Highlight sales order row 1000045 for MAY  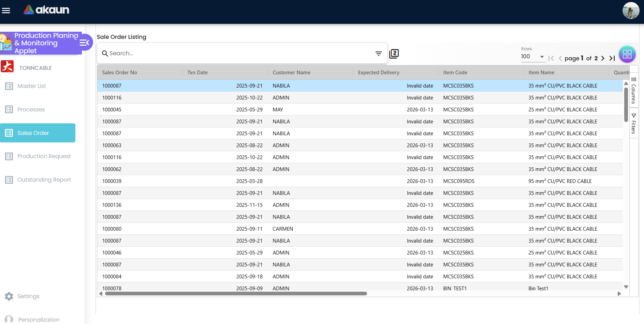pos(239,109)
